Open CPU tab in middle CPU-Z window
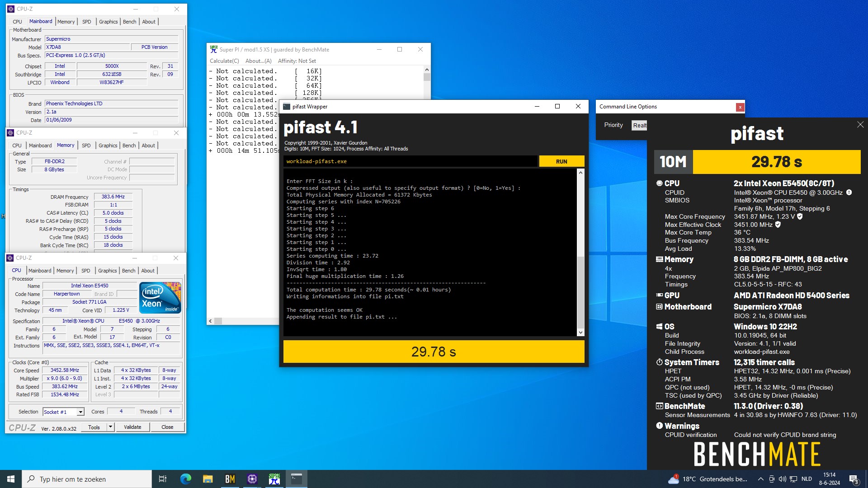 coord(17,145)
